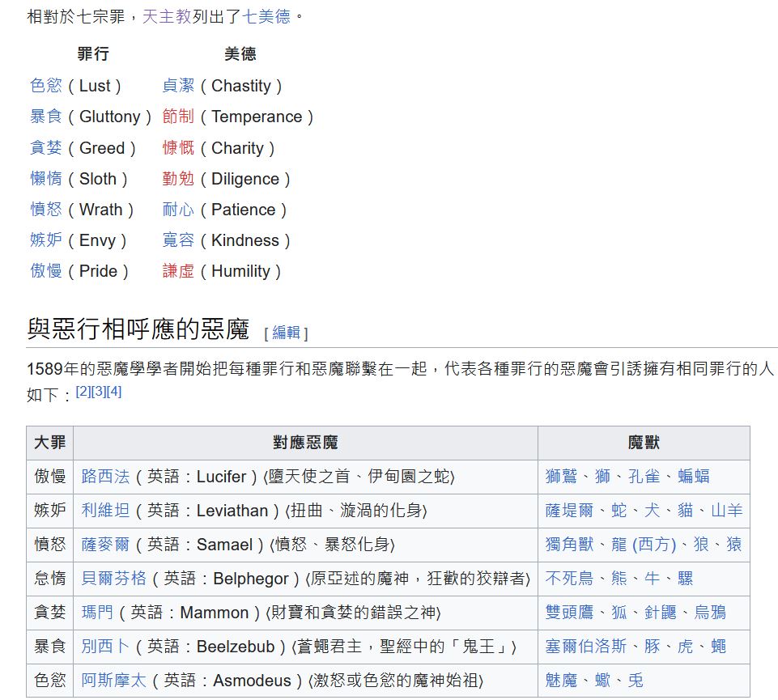Click the red 謙虛 (Humility) link
The height and width of the screenshot is (700, 778).
178,271
